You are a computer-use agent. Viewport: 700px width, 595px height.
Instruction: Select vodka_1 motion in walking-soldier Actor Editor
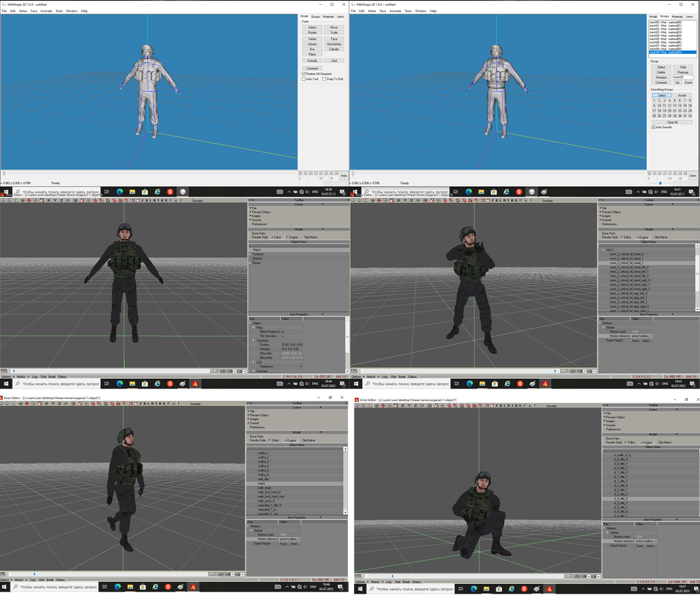(263, 453)
